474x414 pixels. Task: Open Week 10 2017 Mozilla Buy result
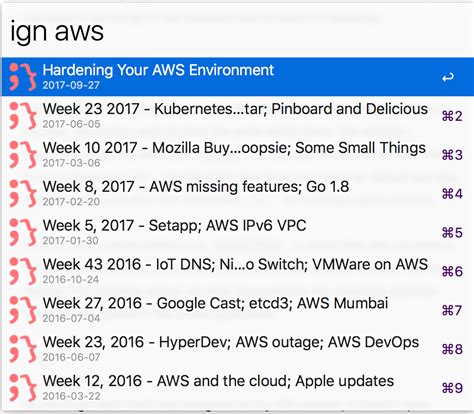pos(237,155)
